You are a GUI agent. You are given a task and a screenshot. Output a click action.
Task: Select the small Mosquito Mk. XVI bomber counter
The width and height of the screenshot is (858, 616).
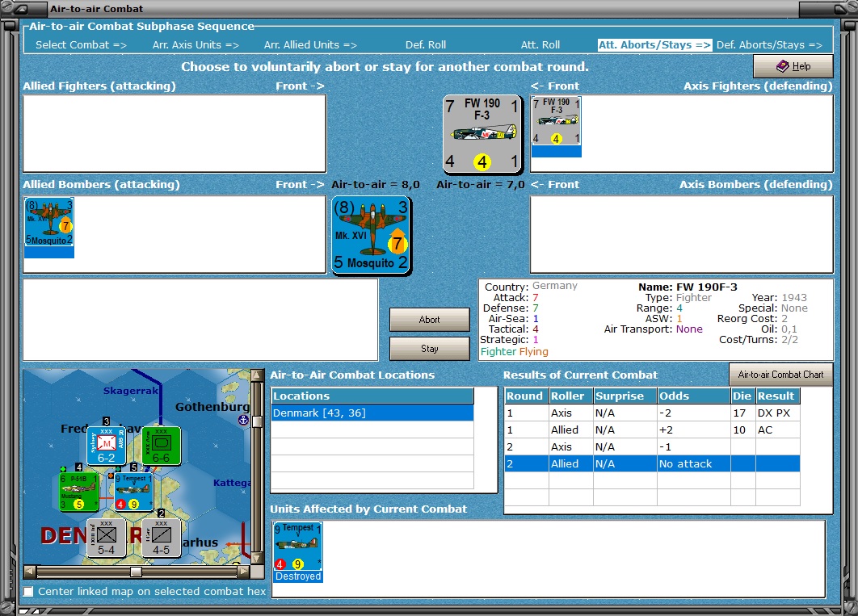(x=49, y=222)
